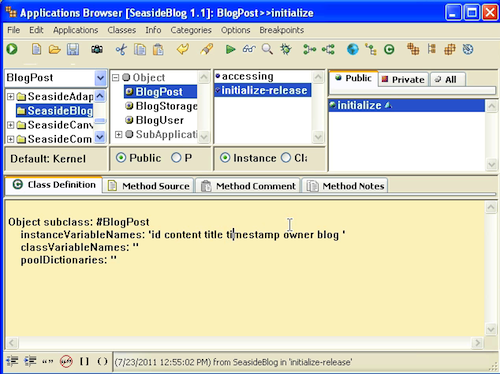
Task: Click the magnifying glass search icon
Action: [267, 49]
